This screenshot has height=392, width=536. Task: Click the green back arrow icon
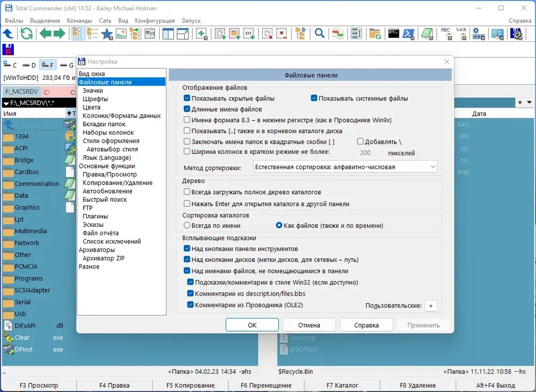(x=46, y=34)
